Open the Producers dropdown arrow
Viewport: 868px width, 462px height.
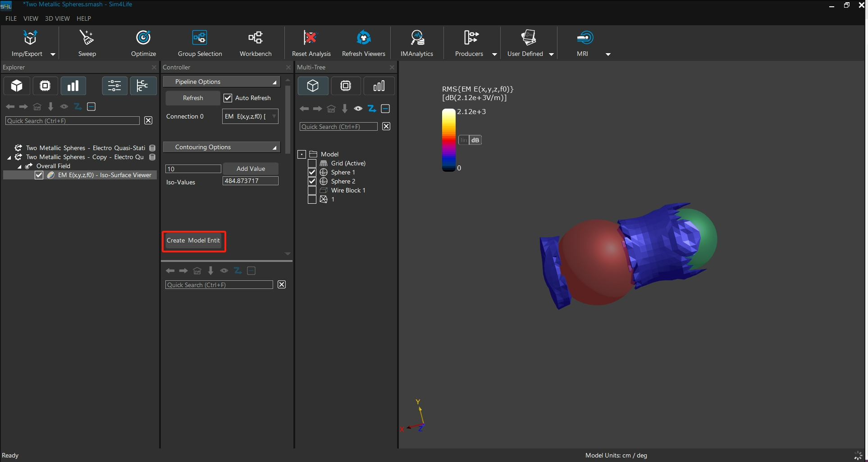pos(494,54)
